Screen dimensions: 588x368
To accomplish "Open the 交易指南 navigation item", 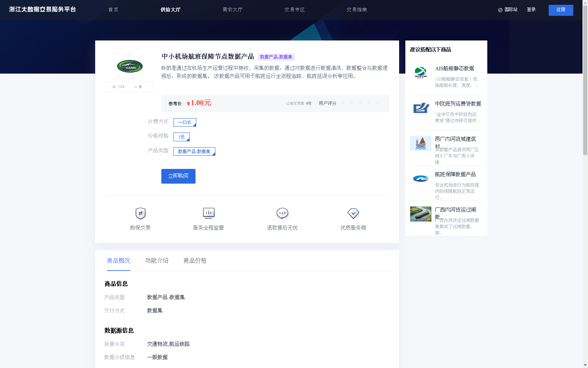I will tap(357, 10).
